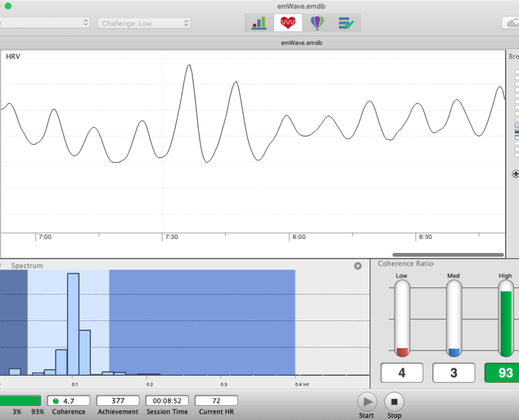The height and width of the screenshot is (420, 519).
Task: Click the green coherence indicator dot
Action: click(x=56, y=401)
